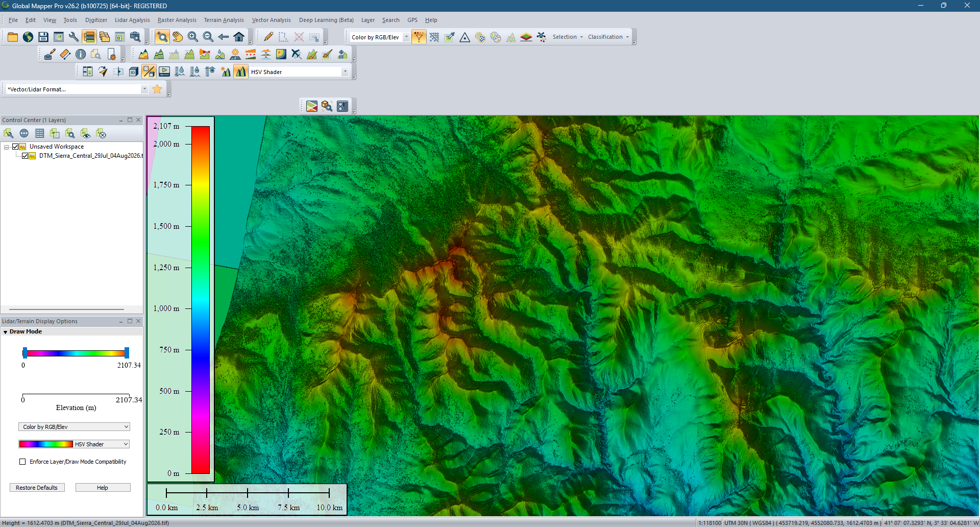The height and width of the screenshot is (527, 980).
Task: Open the File menu
Action: (13, 20)
